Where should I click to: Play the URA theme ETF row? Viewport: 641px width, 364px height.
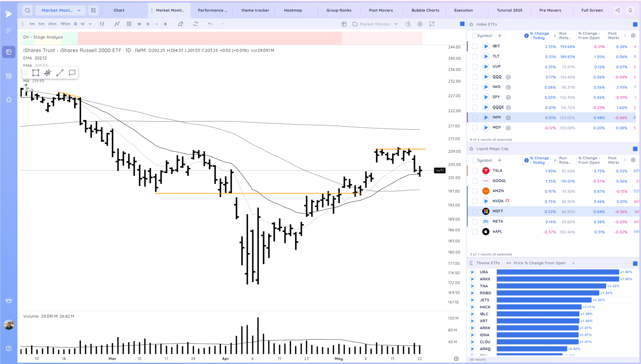pyautogui.click(x=472, y=272)
